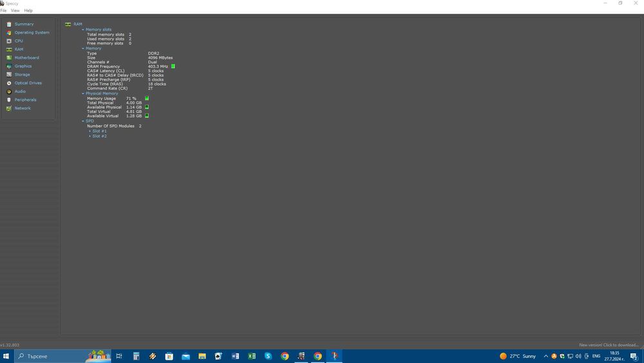Open the File menu
The width and height of the screenshot is (644, 363).
(3, 11)
